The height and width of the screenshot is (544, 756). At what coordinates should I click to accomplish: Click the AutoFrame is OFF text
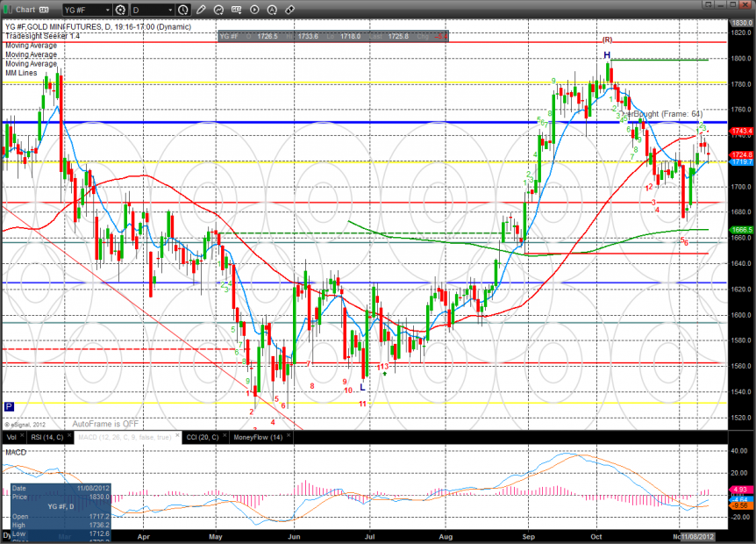click(105, 424)
